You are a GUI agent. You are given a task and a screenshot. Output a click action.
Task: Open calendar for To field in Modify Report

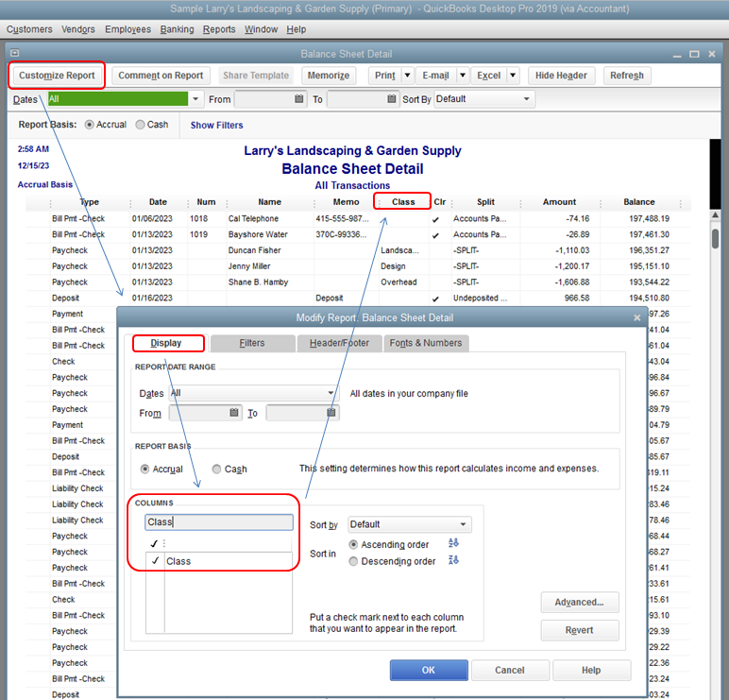[x=331, y=413]
